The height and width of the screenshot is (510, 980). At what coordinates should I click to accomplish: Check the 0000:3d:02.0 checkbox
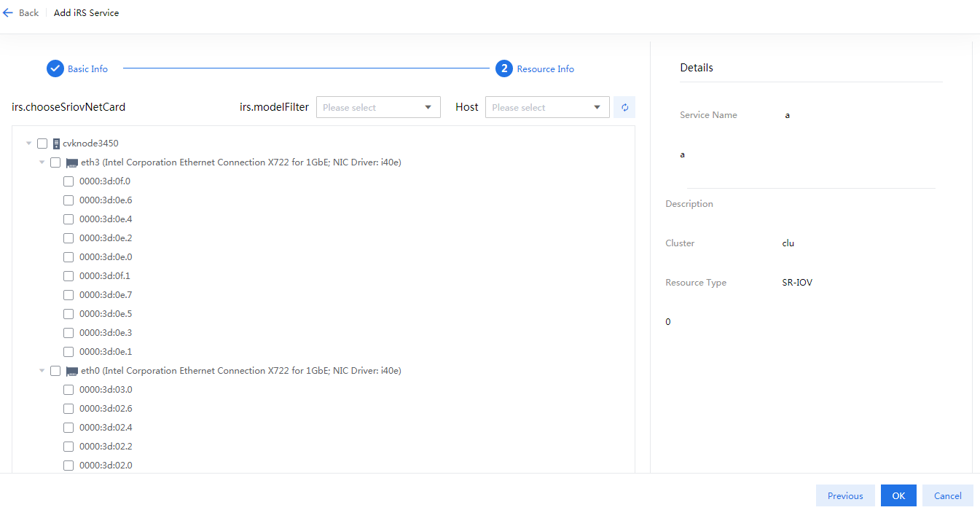tap(68, 466)
